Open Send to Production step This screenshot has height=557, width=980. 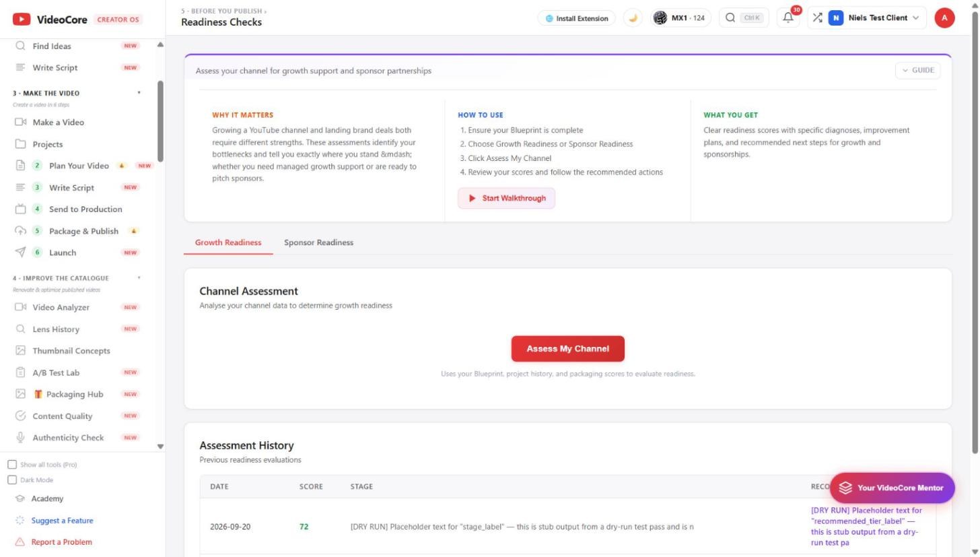(x=85, y=209)
